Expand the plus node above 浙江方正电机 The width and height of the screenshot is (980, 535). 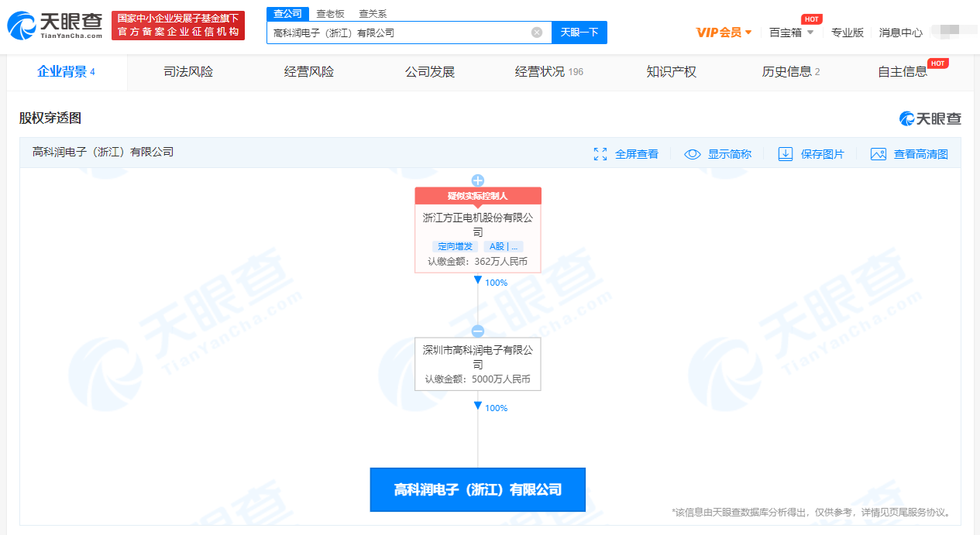(478, 180)
